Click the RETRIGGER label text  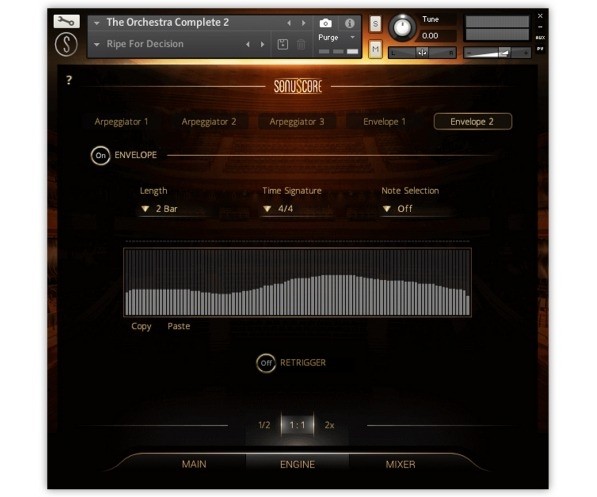303,363
